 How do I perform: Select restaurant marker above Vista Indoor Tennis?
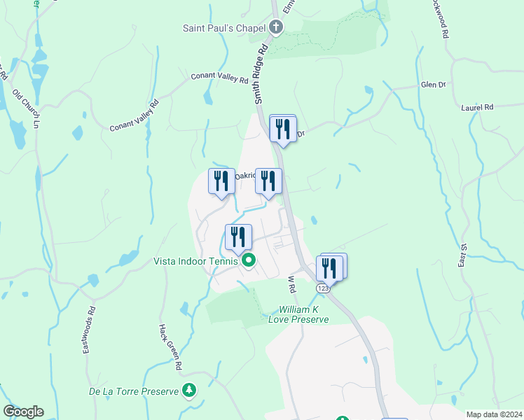(x=238, y=240)
